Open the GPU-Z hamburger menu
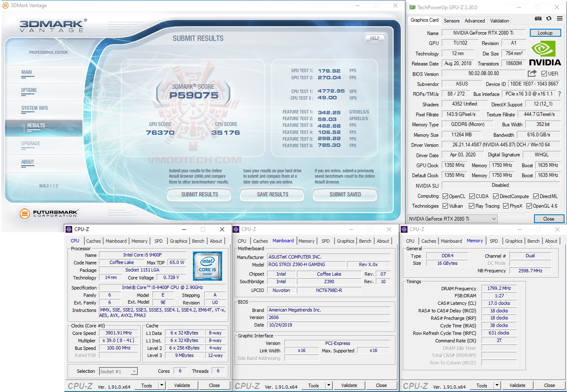The width and height of the screenshot is (567, 392). [x=559, y=18]
